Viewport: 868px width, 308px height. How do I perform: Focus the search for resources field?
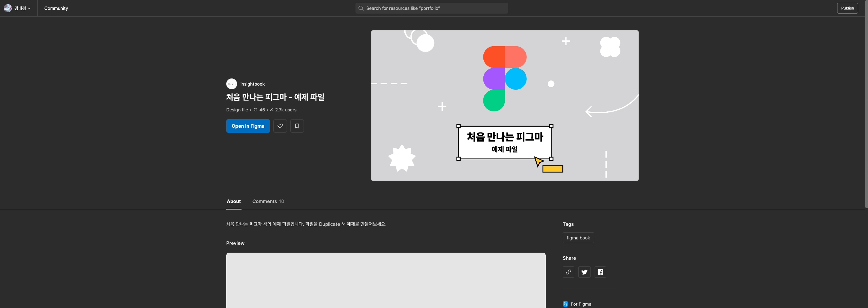[x=431, y=8]
